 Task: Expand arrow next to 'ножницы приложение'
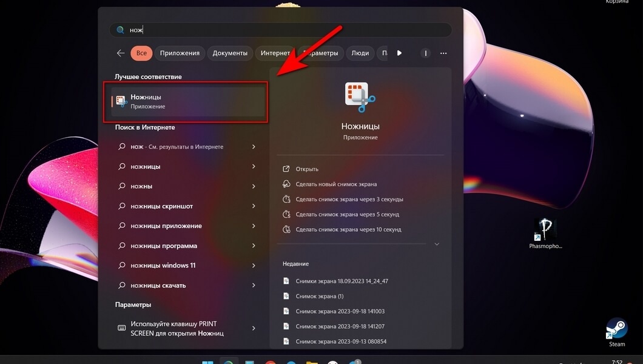pyautogui.click(x=254, y=226)
